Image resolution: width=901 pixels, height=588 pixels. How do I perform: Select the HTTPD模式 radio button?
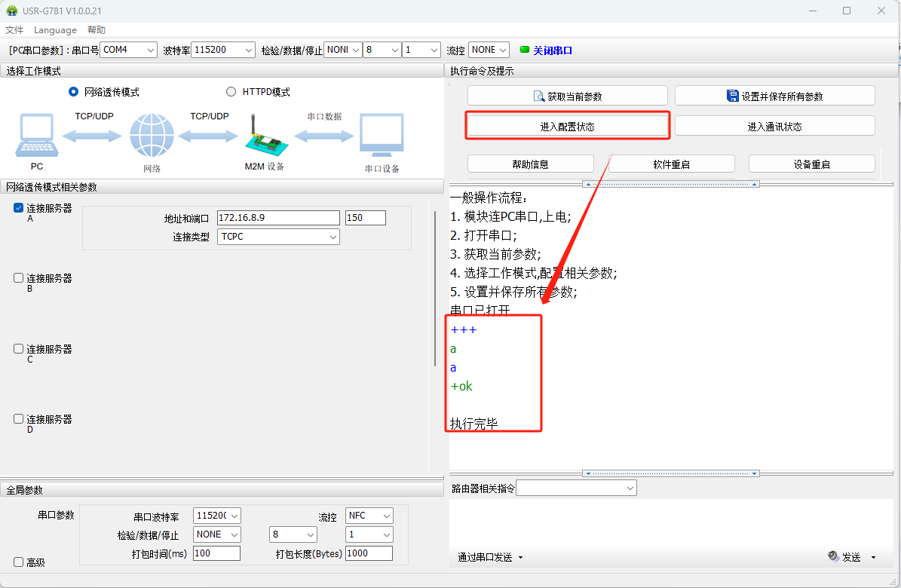pyautogui.click(x=231, y=92)
